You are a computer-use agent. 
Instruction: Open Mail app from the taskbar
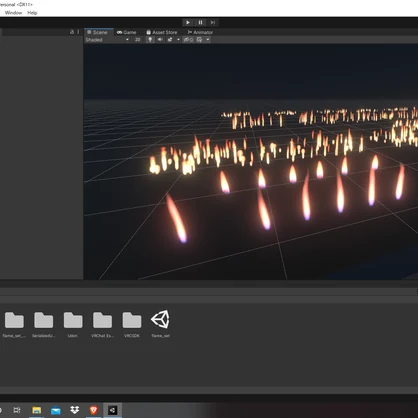tap(55, 410)
